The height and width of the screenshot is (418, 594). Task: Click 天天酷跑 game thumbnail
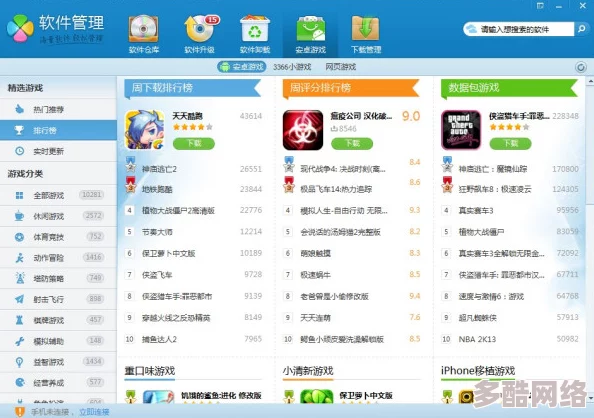(144, 130)
